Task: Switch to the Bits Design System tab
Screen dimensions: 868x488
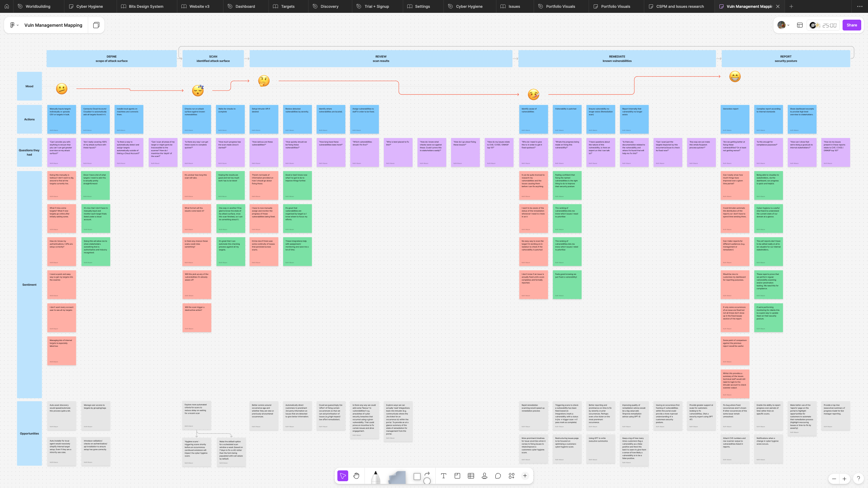Action: [146, 6]
